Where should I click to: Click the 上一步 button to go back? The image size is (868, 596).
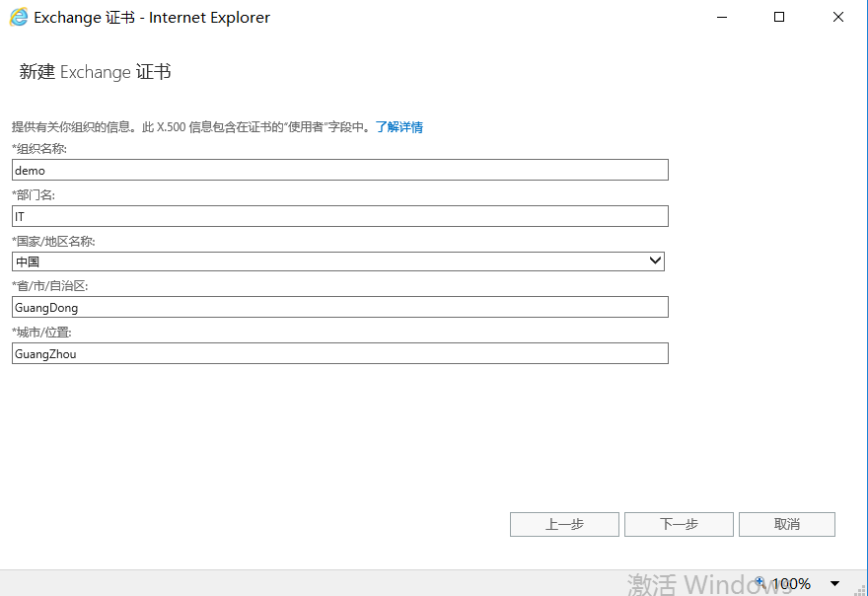563,524
